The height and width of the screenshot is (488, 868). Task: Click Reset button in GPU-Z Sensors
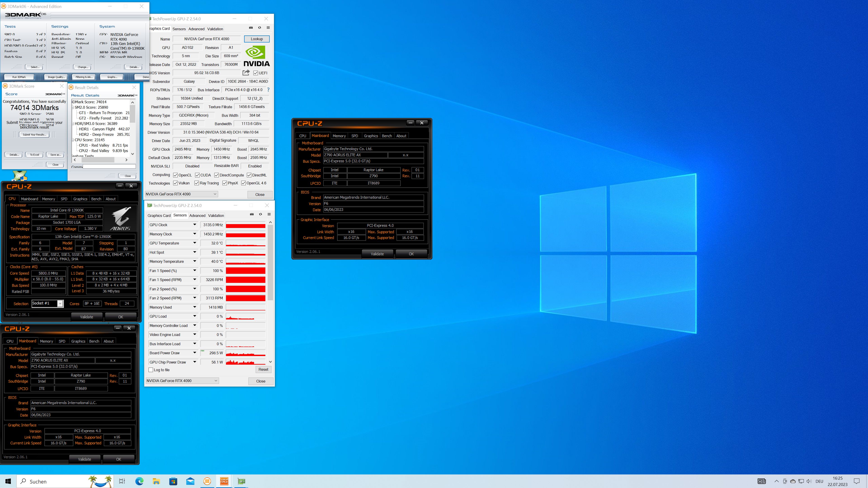[263, 369]
